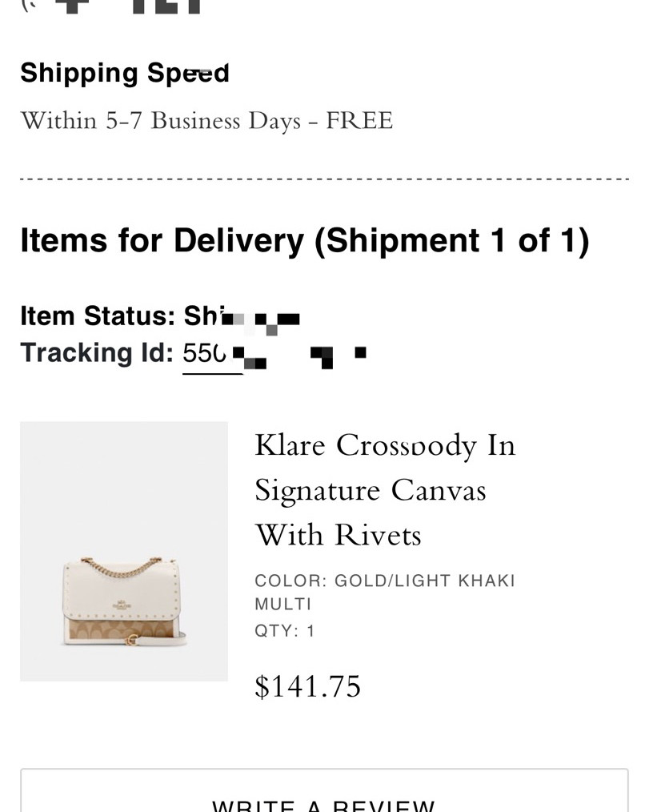Click the Coach logo on the bag
Viewport: 649px width, 812px height.
click(121, 605)
